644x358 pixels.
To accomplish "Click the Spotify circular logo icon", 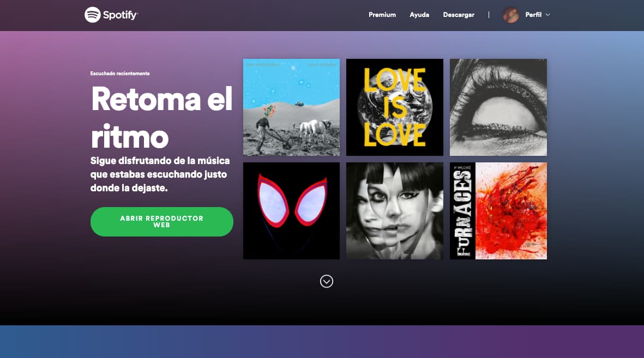I will tap(92, 15).
